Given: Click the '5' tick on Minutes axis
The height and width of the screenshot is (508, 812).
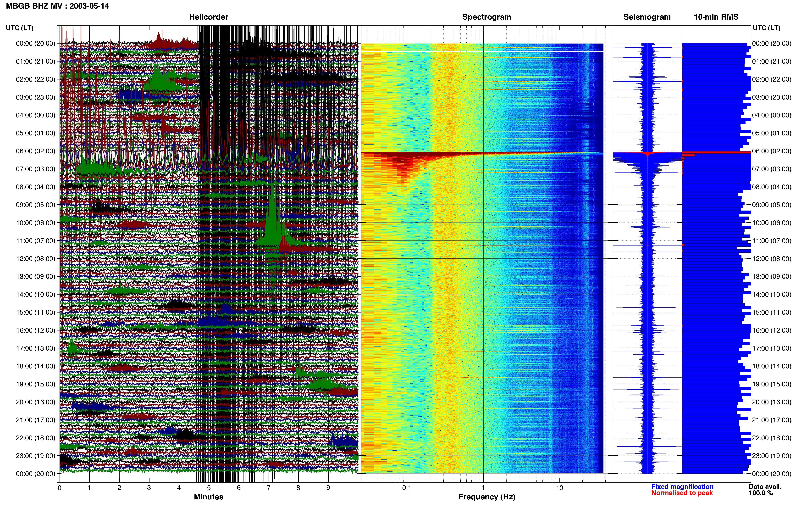Looking at the screenshot, I should [x=209, y=488].
